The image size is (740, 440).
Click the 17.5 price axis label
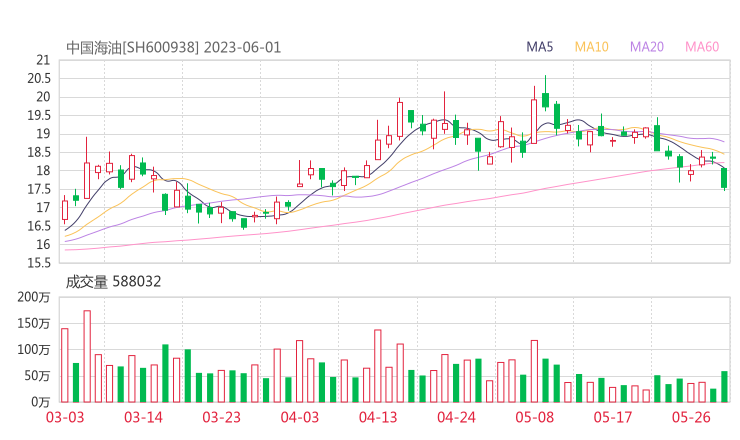(x=39, y=189)
